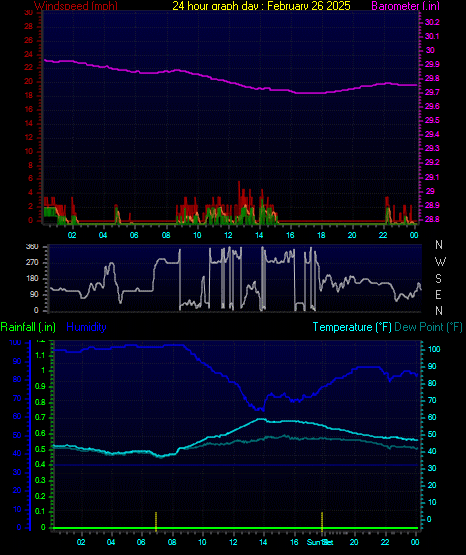Click the Rainfall (.in) legend label
The image size is (466, 555).
click(28, 327)
